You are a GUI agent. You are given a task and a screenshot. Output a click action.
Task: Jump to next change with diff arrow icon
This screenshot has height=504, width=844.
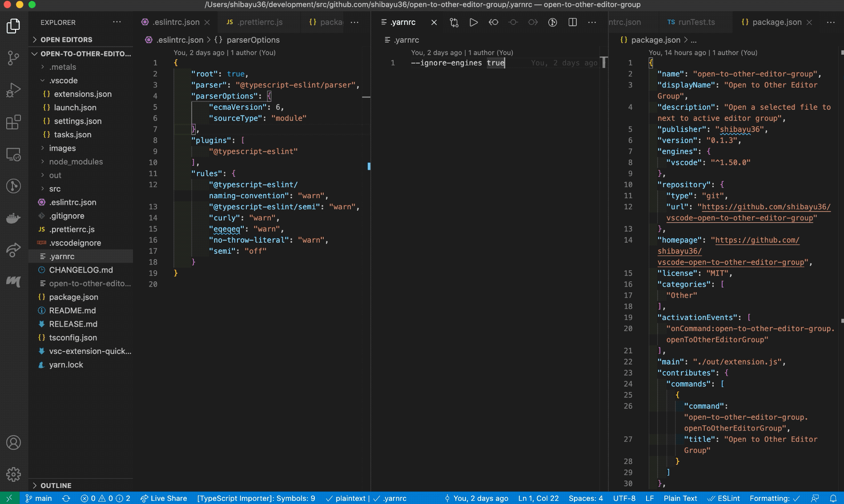533,22
